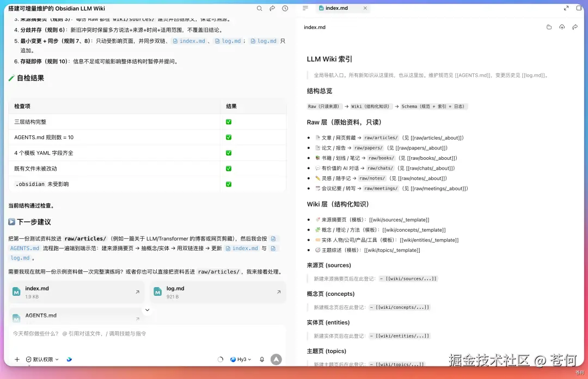Select the [[wiki/concepts/_template]] text
The height and width of the screenshot is (379, 588).
pos(414,230)
